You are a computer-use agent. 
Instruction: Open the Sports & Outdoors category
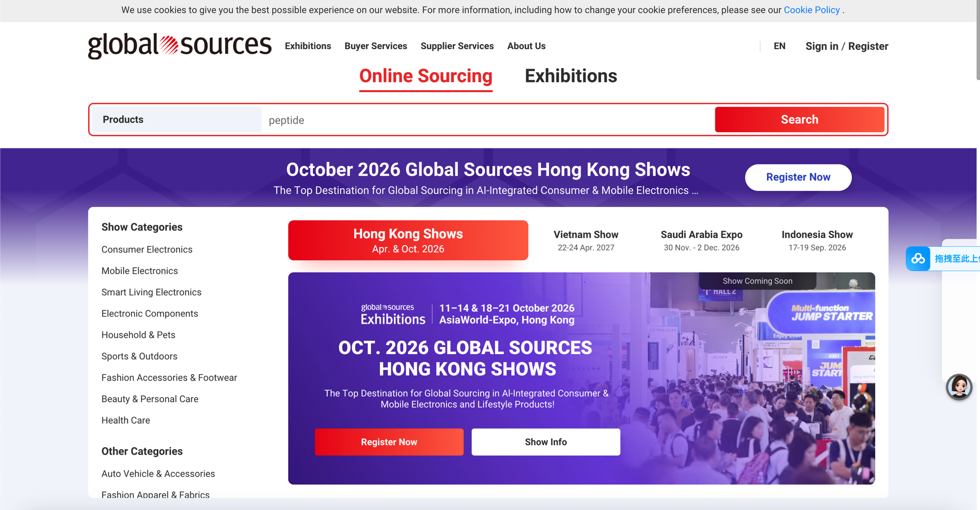point(139,356)
